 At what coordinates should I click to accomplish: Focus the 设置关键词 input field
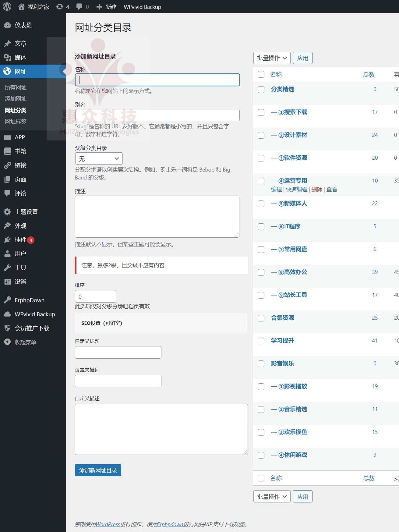click(118, 381)
